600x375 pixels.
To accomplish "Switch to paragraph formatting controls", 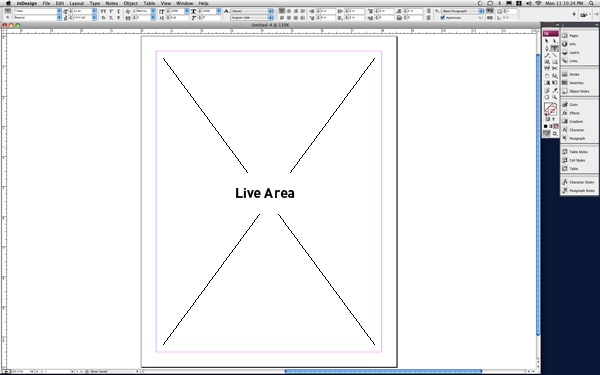I will tap(7, 18).
